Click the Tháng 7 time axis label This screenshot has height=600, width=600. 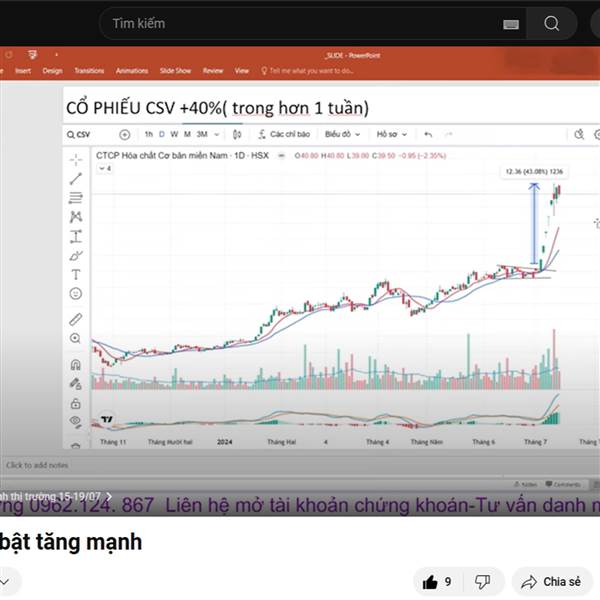coord(535,442)
